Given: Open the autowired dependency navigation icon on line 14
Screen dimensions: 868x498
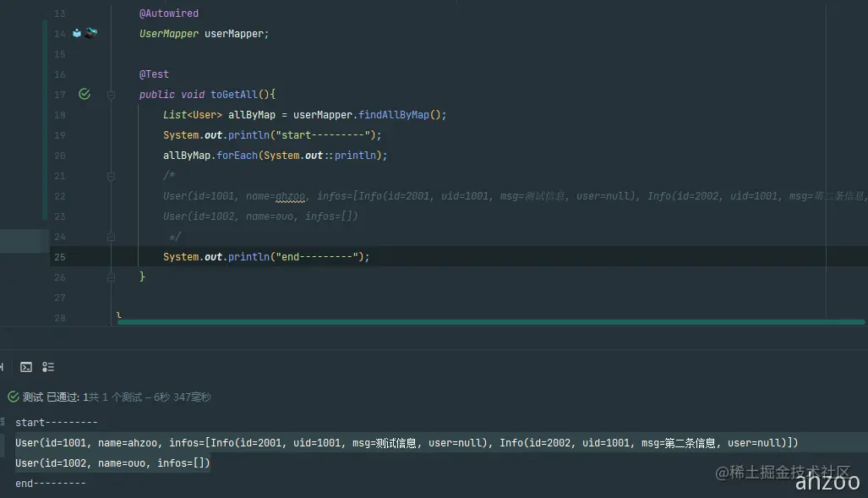Looking at the screenshot, I should tap(91, 33).
